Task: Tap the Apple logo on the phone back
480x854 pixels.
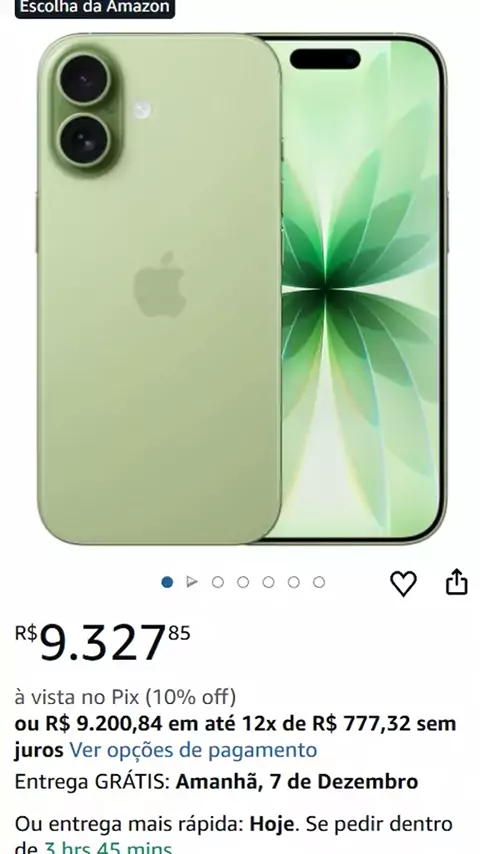Action: [x=160, y=284]
